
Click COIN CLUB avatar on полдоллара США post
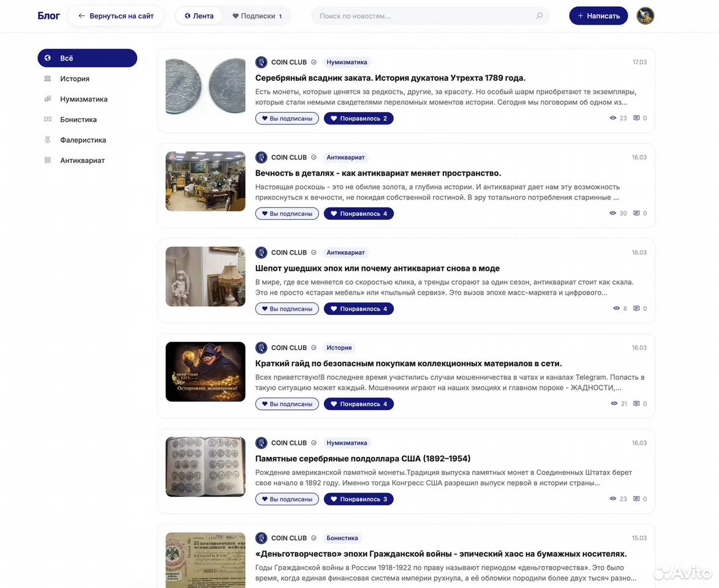coord(262,443)
